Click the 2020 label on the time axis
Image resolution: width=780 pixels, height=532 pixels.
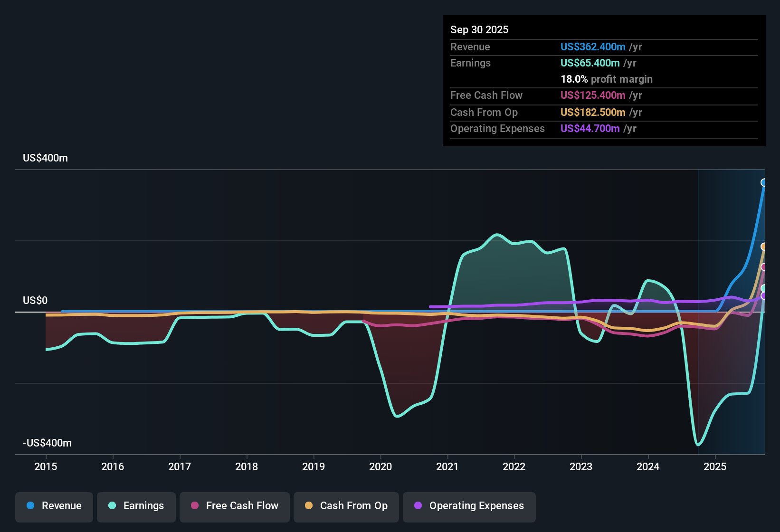(380, 467)
